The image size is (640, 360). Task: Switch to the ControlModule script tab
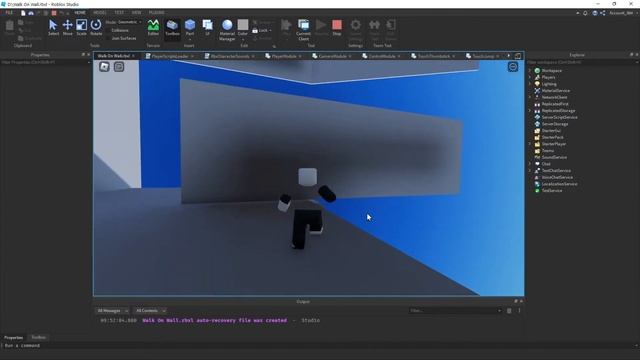pos(382,56)
